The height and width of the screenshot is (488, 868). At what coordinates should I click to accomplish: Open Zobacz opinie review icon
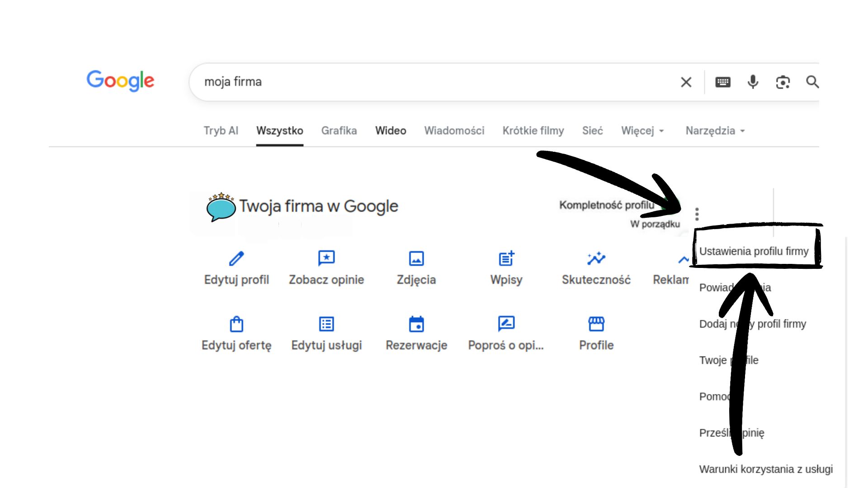tap(326, 258)
